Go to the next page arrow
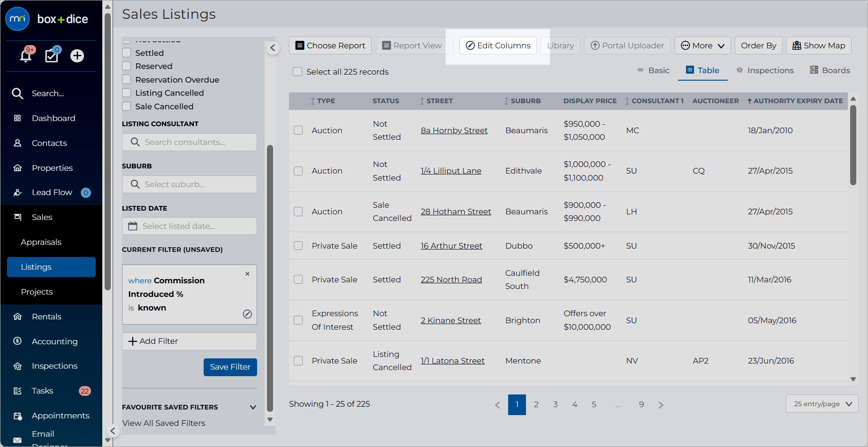Image resolution: width=868 pixels, height=447 pixels. [661, 405]
